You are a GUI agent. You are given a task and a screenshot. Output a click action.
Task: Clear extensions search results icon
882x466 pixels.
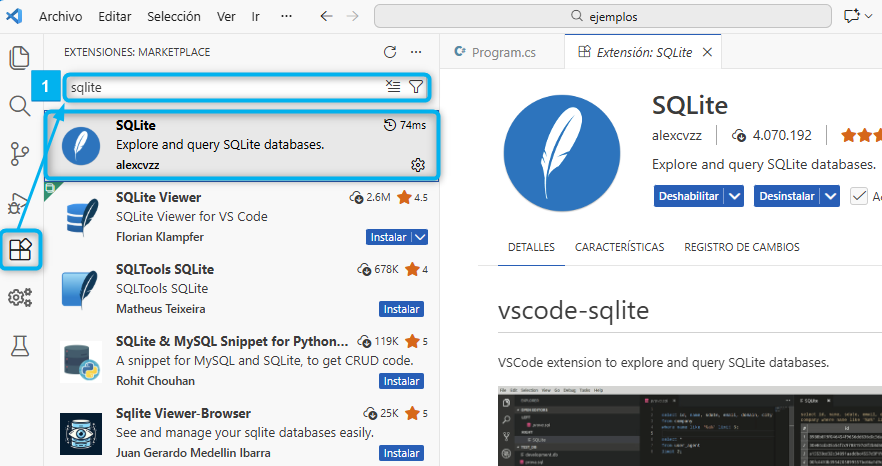pos(393,87)
